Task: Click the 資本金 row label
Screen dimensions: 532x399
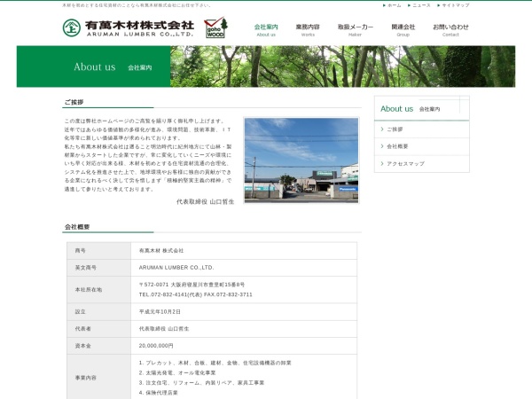Action: (82, 346)
